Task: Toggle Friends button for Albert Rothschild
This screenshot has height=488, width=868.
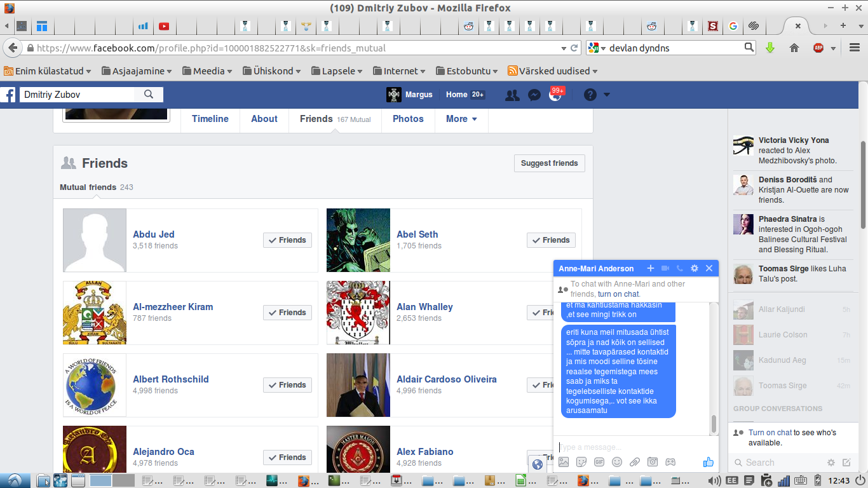Action: coord(287,385)
